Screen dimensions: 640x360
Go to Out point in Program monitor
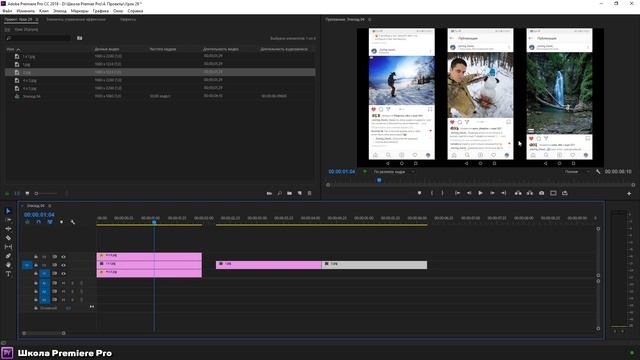(504, 193)
